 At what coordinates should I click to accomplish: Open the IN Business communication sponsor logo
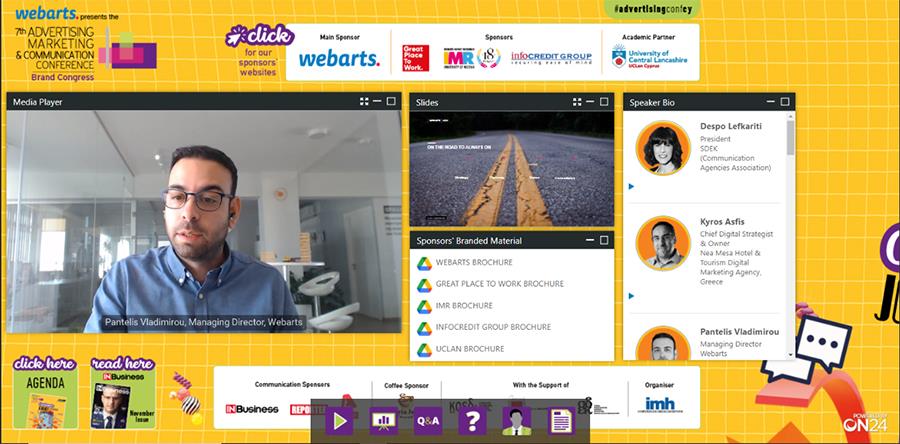[251, 409]
